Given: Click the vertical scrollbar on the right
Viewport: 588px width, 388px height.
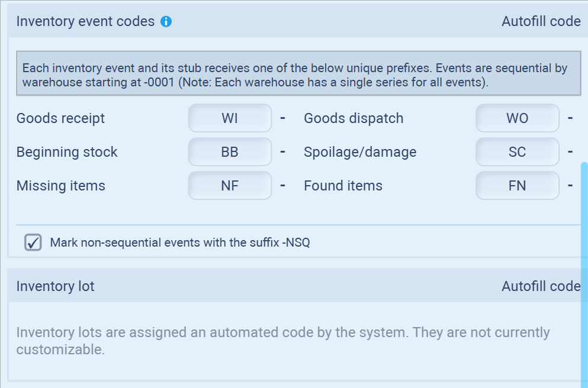Looking at the screenshot, I should pyautogui.click(x=584, y=266).
